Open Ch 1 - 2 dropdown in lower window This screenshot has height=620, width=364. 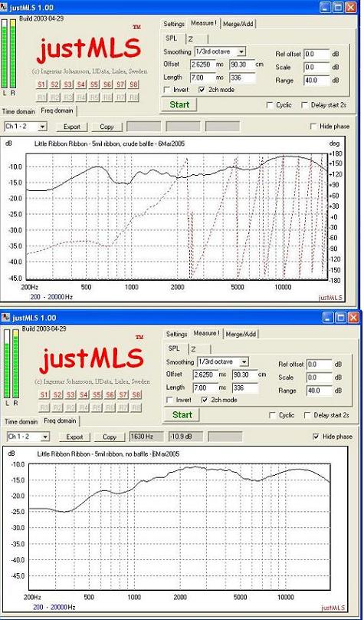point(46,437)
